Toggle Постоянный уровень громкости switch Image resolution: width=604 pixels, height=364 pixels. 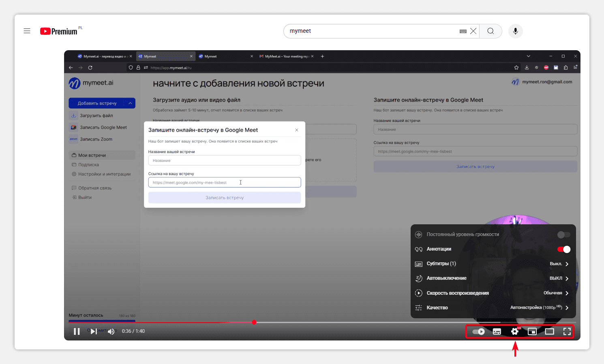pyautogui.click(x=564, y=235)
